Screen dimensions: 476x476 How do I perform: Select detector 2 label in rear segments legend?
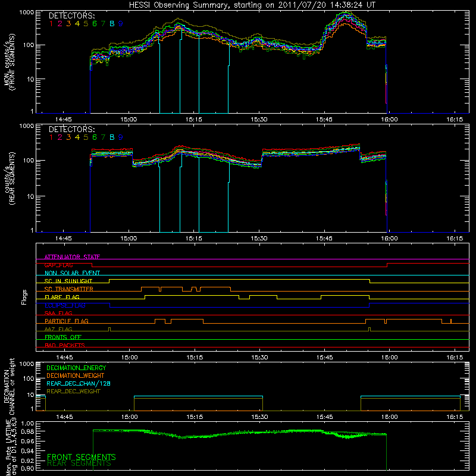pyautogui.click(x=60, y=137)
